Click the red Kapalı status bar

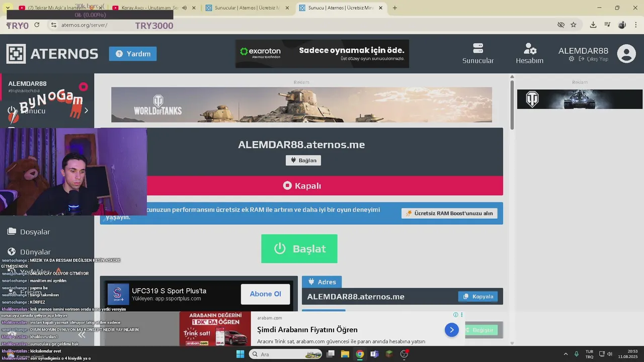pyautogui.click(x=301, y=186)
